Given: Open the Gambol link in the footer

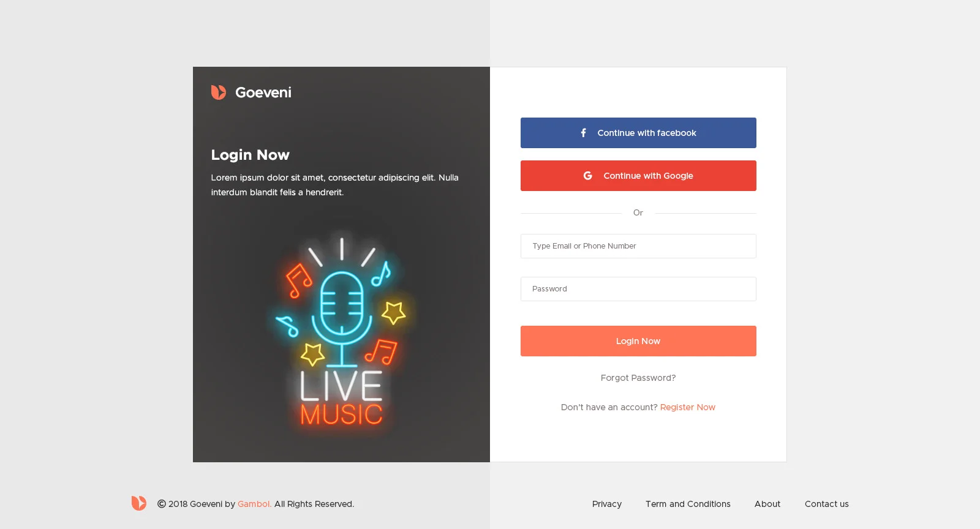Looking at the screenshot, I should (254, 504).
